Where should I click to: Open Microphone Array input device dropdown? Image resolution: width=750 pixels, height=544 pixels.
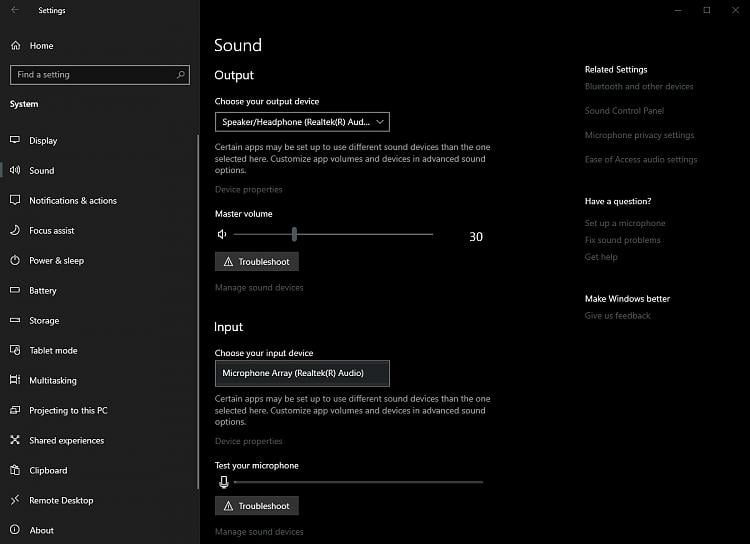pyautogui.click(x=302, y=373)
